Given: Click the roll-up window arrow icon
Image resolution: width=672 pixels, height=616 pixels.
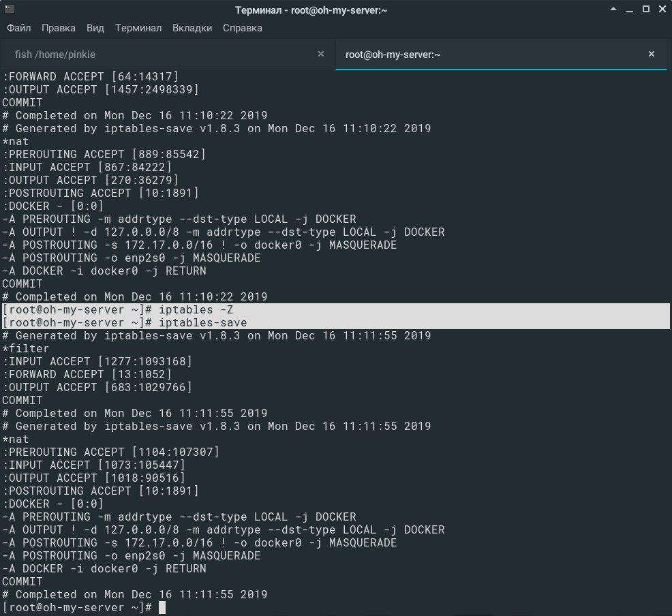Looking at the screenshot, I should pyautogui.click(x=613, y=9).
